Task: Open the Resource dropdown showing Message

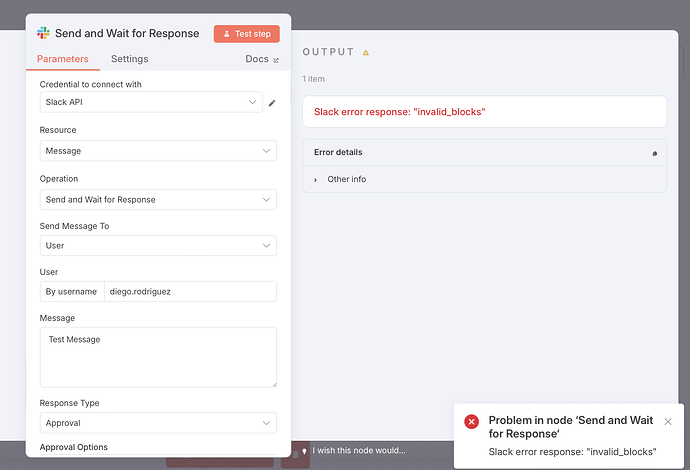Action: point(158,151)
